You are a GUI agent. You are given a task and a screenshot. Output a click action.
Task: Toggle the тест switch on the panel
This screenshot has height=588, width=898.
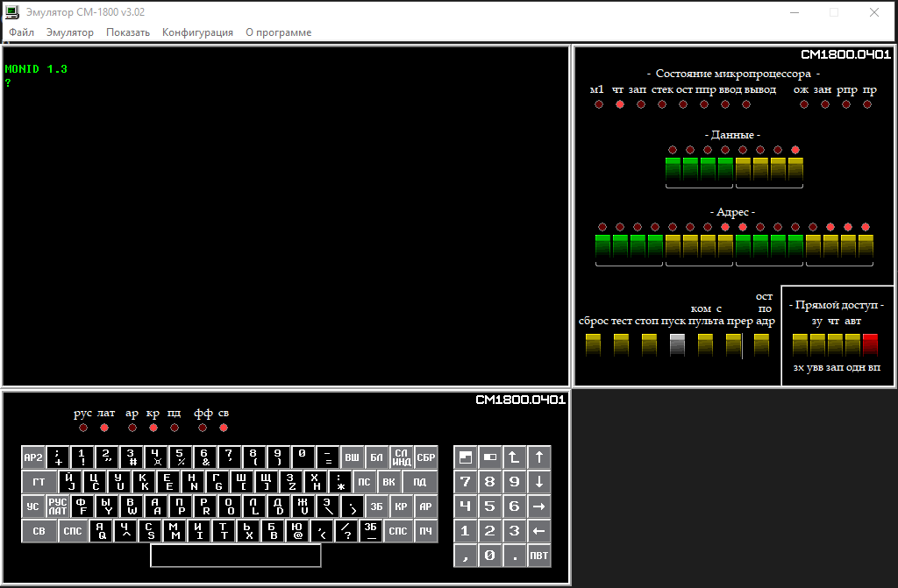pos(621,345)
